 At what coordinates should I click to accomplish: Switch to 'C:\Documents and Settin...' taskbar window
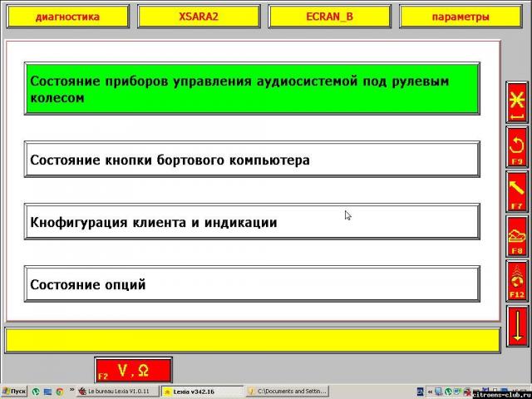click(x=287, y=392)
